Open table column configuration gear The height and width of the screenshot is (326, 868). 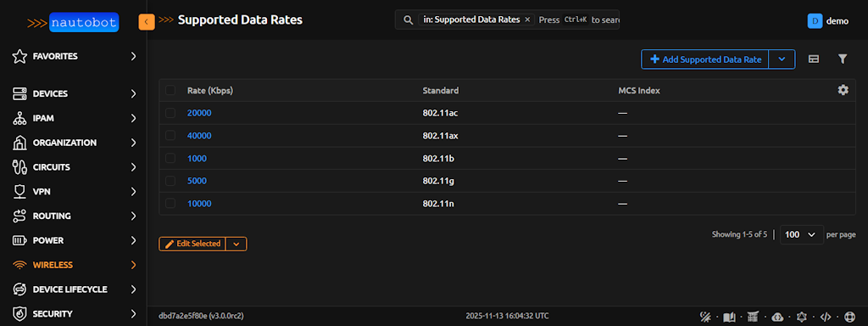843,90
